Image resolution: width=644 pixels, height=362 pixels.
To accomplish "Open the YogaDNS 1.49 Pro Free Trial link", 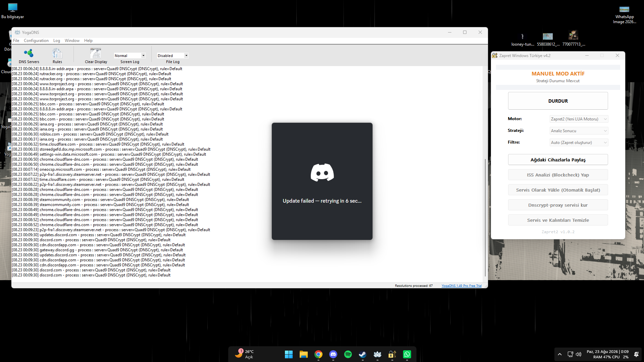I will [x=461, y=286].
